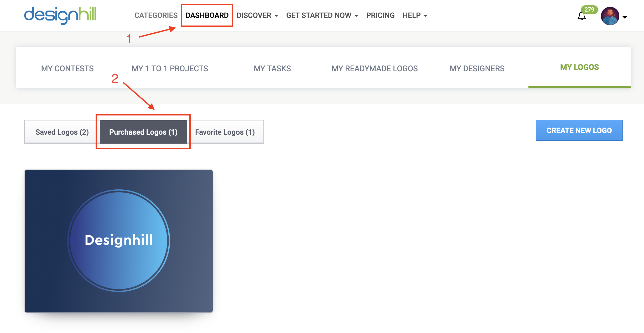Open the purchased Designhill logo thumbnail
Viewport: 644px width, 333px height.
coord(119,241)
